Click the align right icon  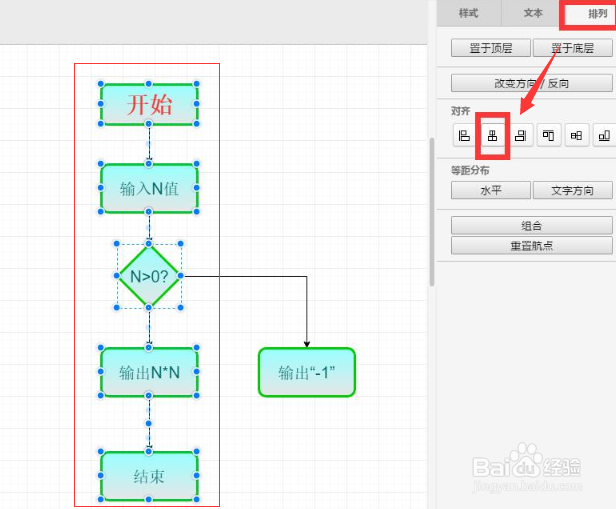coord(521,135)
